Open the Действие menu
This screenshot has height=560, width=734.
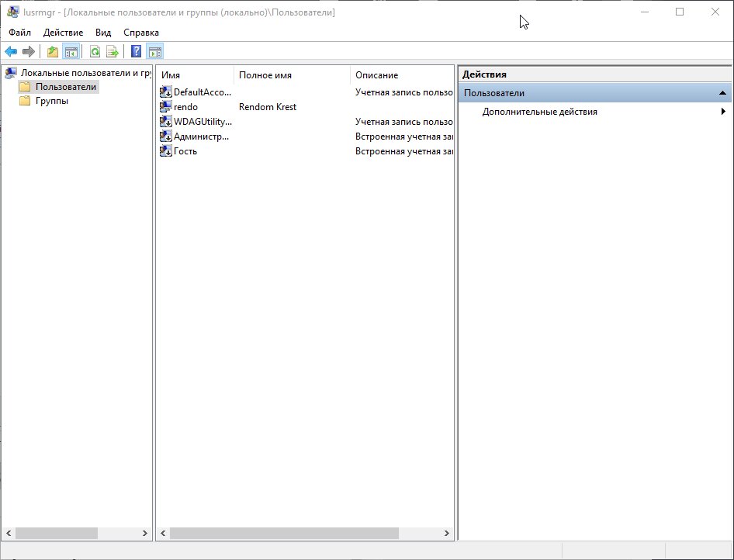(63, 33)
